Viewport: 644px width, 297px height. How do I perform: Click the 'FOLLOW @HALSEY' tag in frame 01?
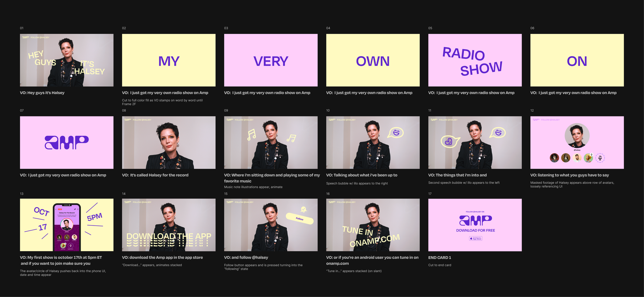40,37
